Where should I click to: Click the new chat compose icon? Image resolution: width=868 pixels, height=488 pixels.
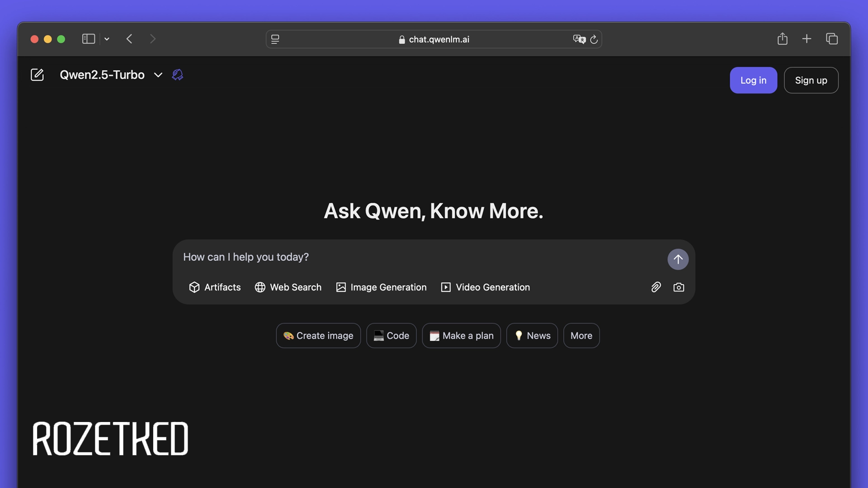coord(37,75)
